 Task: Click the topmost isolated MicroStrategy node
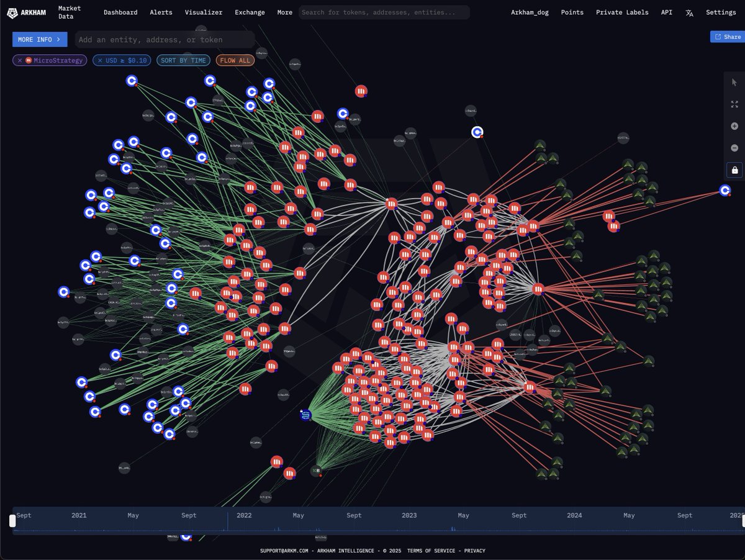click(361, 91)
